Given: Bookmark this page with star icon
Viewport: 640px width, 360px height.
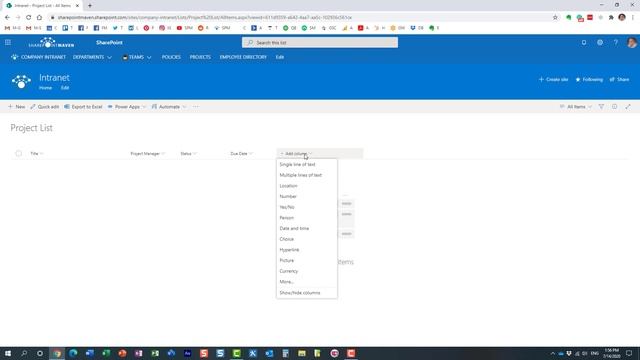Looking at the screenshot, I should pos(555,18).
